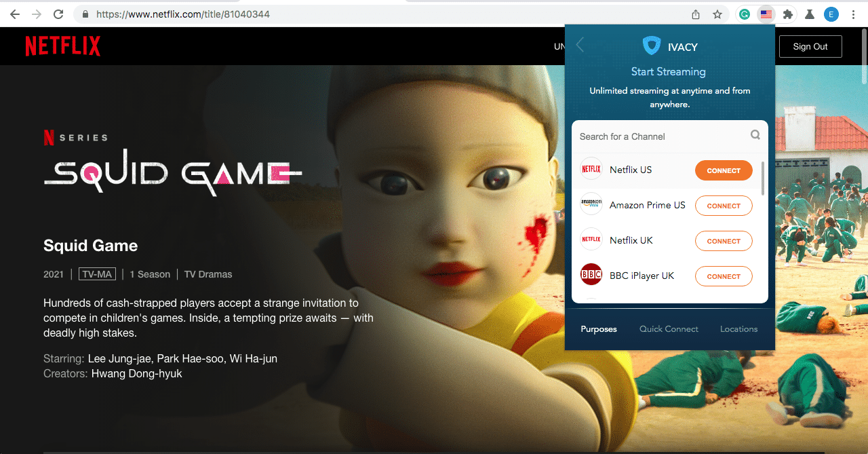
Task: Switch to the Locations tab
Action: (x=738, y=329)
